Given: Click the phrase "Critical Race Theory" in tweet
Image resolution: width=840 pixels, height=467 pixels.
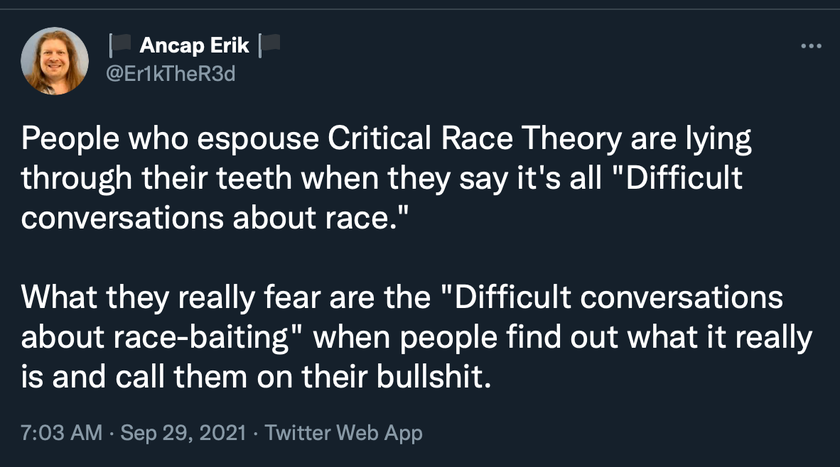Looking at the screenshot, I should 474,138.
